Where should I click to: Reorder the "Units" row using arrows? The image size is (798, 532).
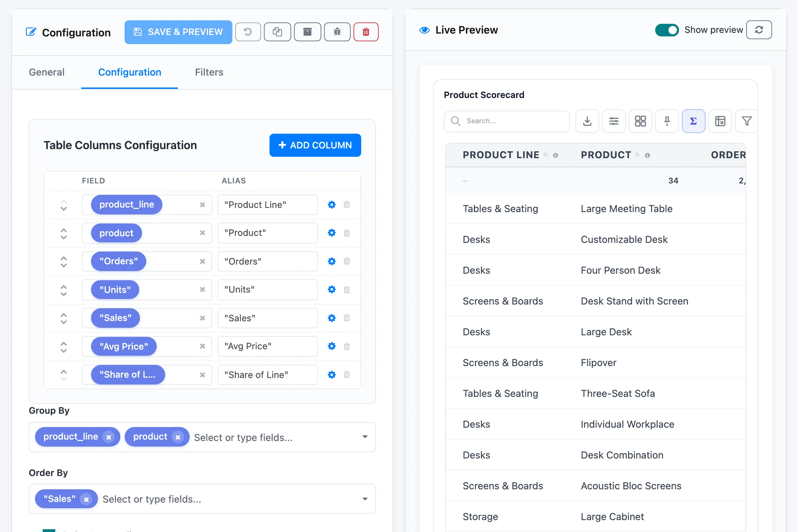click(x=63, y=290)
